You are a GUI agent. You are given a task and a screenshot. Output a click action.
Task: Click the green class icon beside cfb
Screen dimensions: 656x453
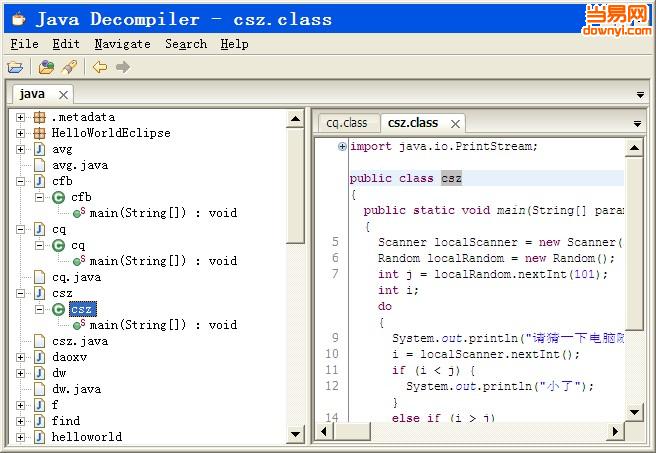click(59, 197)
